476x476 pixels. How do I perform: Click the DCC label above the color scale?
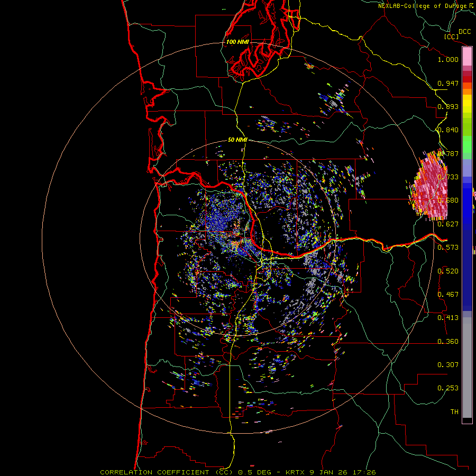[x=465, y=32]
